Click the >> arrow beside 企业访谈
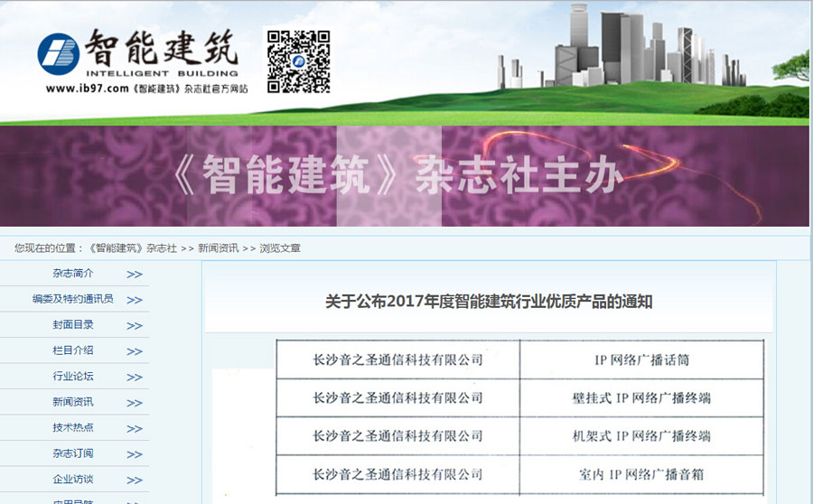 coord(135,481)
